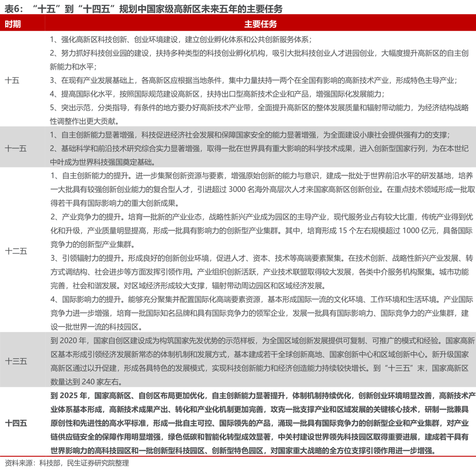Click line starting 到 2020 年

point(263,341)
